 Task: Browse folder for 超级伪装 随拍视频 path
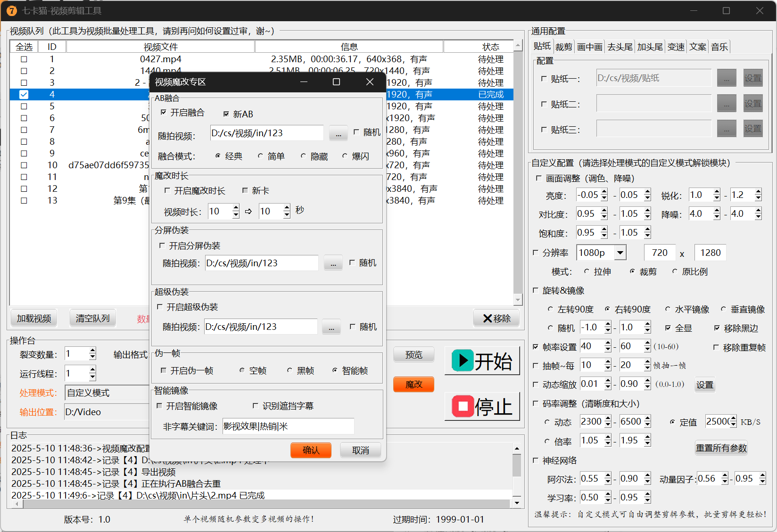click(x=331, y=327)
